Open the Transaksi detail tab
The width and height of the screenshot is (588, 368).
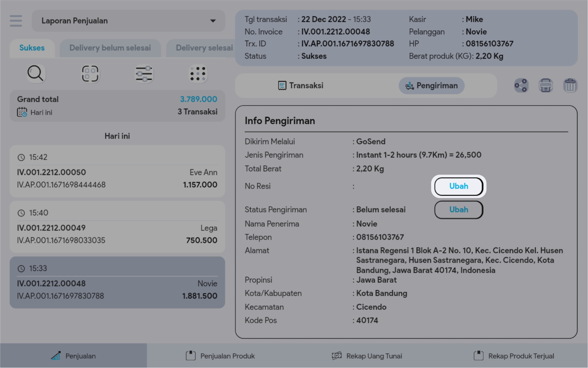pyautogui.click(x=301, y=86)
